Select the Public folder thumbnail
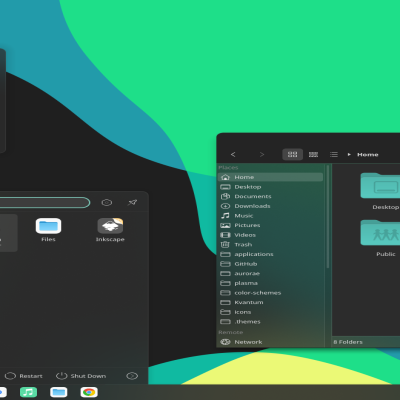Viewport: 400px width, 400px height. (380, 232)
